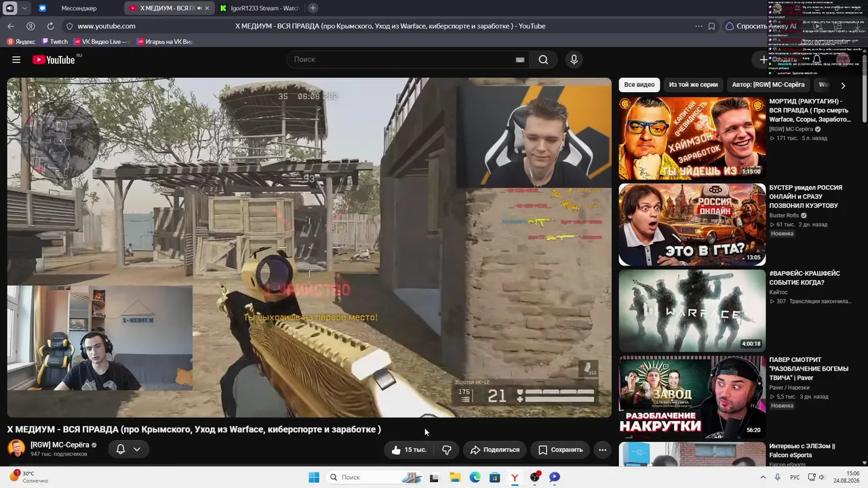Open a new browser tab
The width and height of the screenshot is (868, 488).
coord(313,8)
